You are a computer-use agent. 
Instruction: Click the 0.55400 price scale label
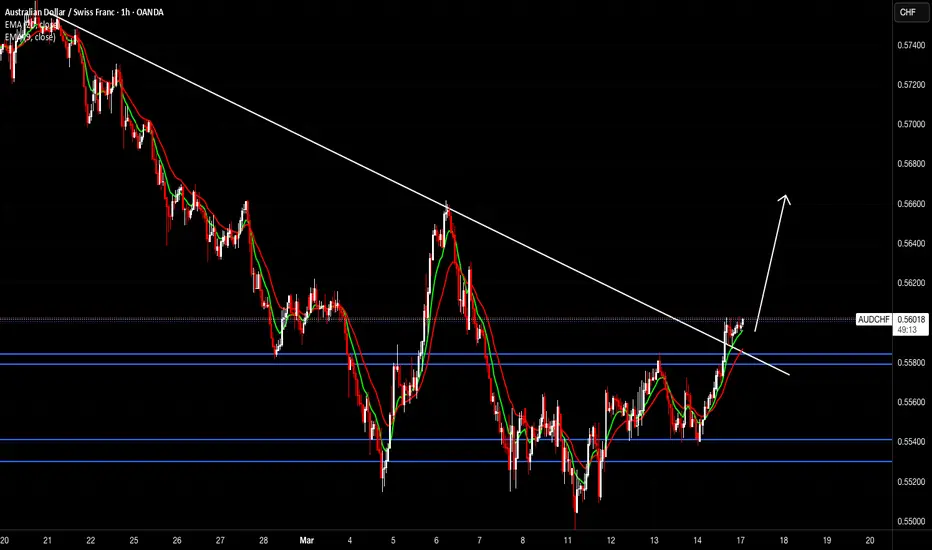tap(911, 442)
